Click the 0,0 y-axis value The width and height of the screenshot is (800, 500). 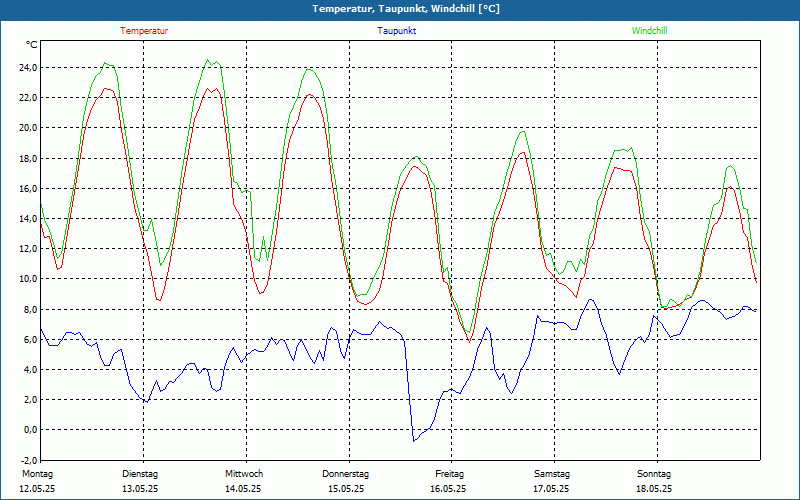(30, 430)
